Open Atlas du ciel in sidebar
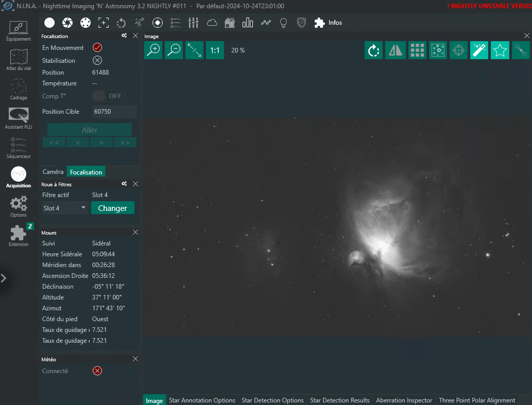The width and height of the screenshot is (532, 405). 19,60
